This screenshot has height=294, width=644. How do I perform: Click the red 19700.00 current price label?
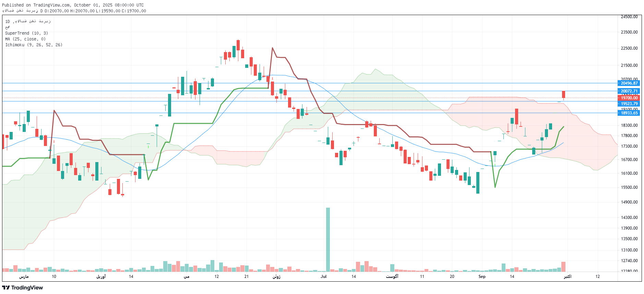[629, 98]
